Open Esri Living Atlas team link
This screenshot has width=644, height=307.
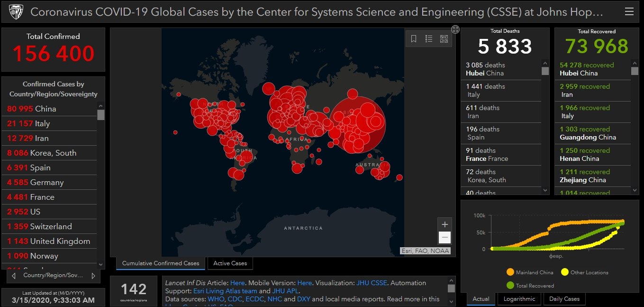pos(225,291)
